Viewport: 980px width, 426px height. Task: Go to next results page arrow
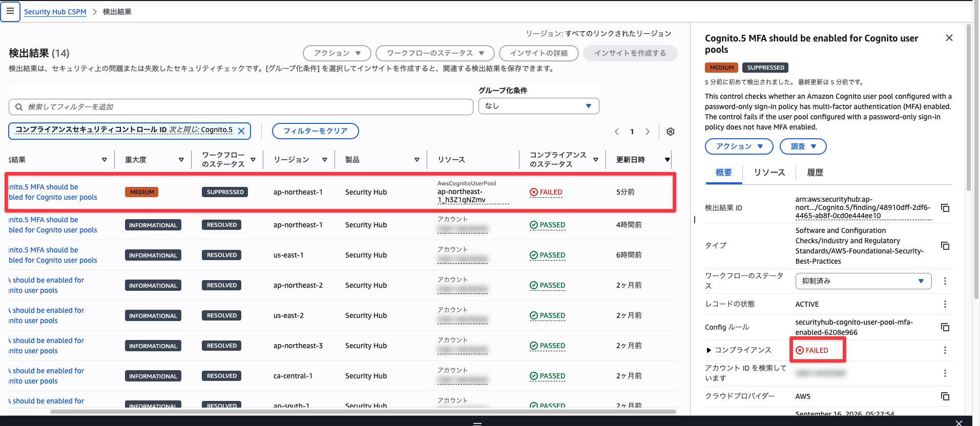pos(648,132)
